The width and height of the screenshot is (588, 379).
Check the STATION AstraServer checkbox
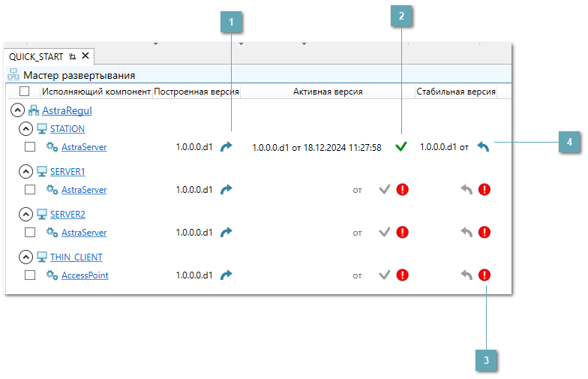click(x=30, y=147)
